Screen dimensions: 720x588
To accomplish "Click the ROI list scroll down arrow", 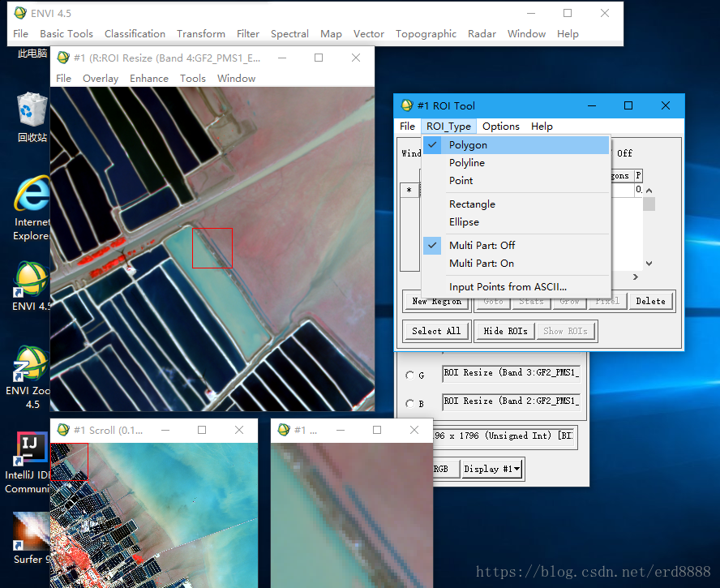I will 649,264.
